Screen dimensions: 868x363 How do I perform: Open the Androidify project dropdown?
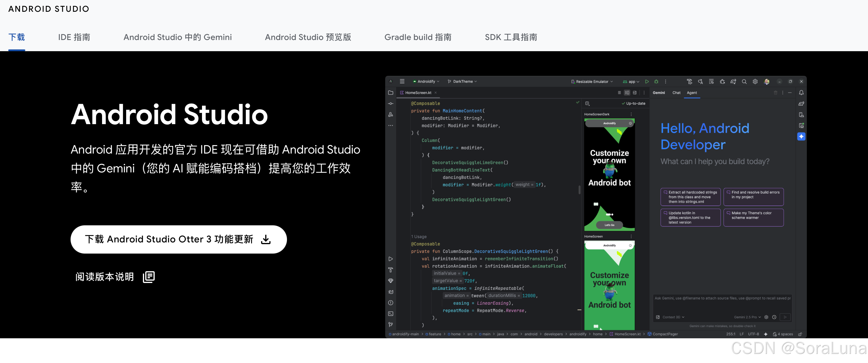[x=426, y=81]
